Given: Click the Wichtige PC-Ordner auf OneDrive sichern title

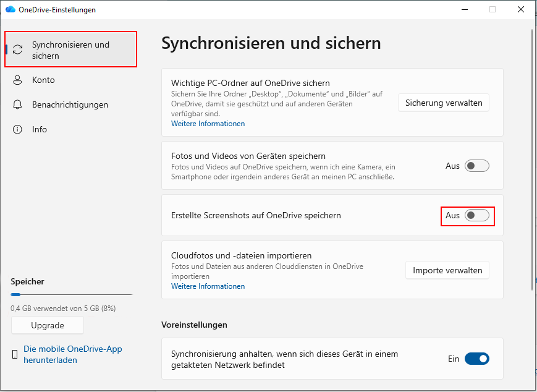Looking at the screenshot, I should click(250, 83).
